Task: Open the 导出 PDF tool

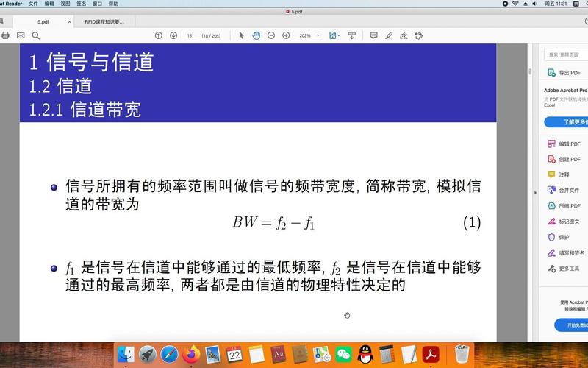Action: pos(564,72)
